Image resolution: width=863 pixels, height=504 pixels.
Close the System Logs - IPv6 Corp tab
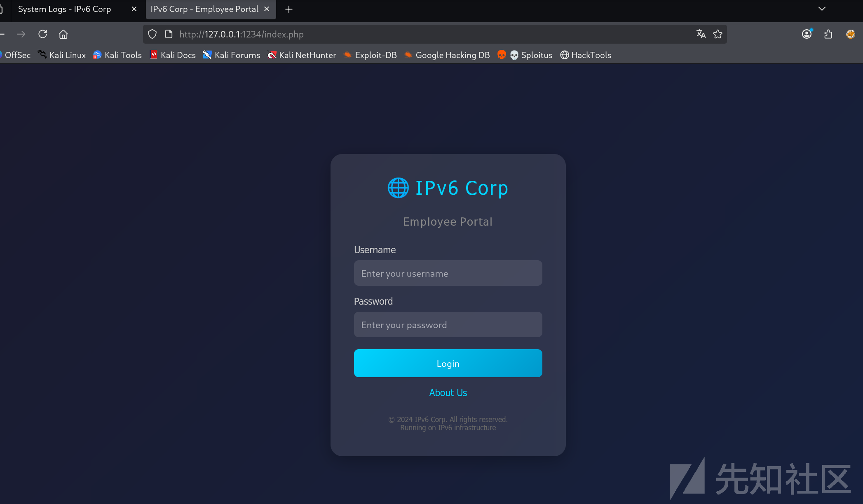(134, 9)
